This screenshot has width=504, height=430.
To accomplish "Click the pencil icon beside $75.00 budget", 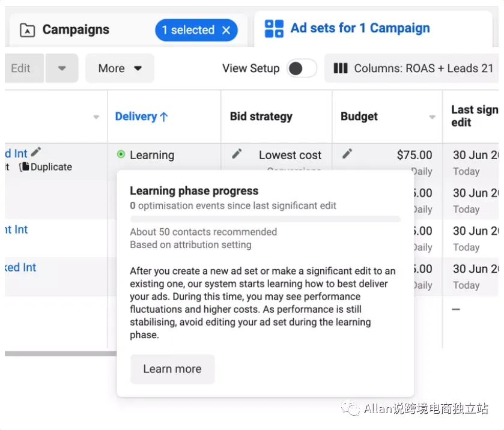I will click(347, 154).
